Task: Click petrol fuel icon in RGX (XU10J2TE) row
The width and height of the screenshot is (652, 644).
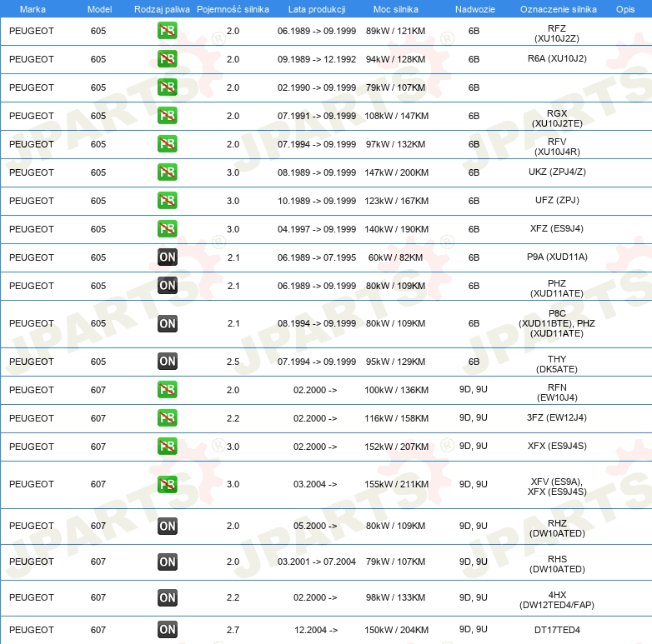Action: tap(167, 116)
